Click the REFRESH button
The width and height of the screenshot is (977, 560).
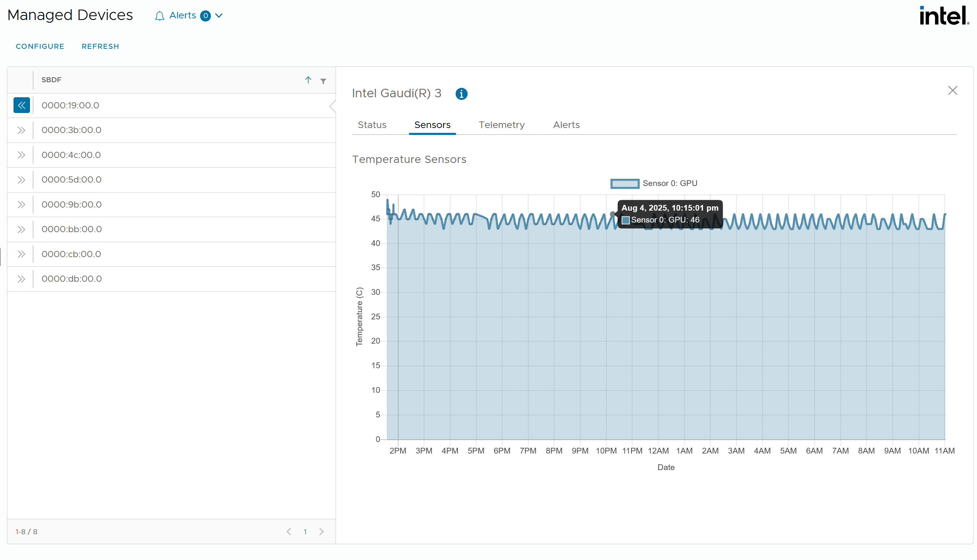point(100,47)
